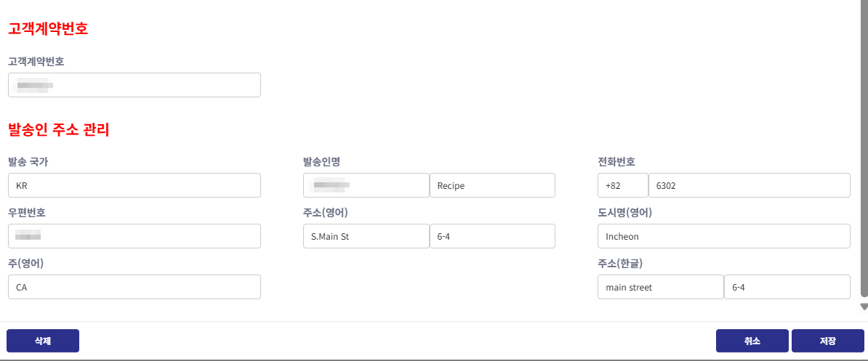The width and height of the screenshot is (868, 361).
Task: Focus the 주(영어) field containing CA
Action: coord(134,287)
